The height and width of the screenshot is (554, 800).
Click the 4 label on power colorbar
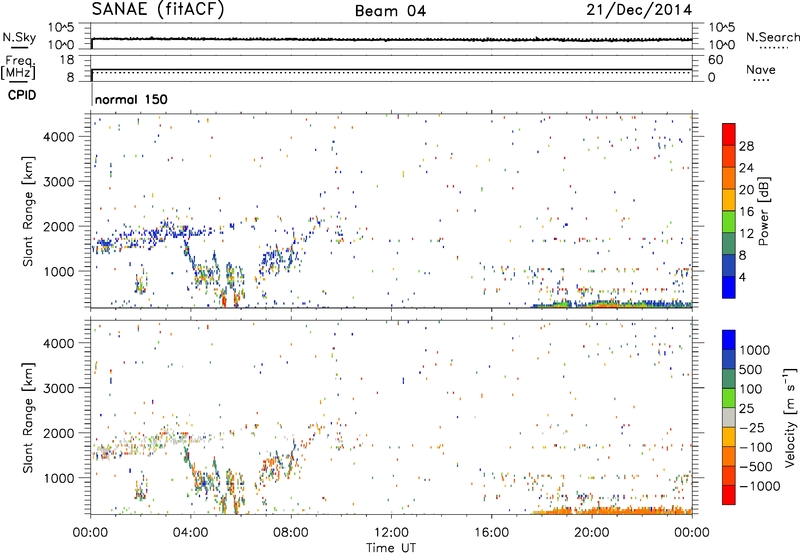[743, 277]
